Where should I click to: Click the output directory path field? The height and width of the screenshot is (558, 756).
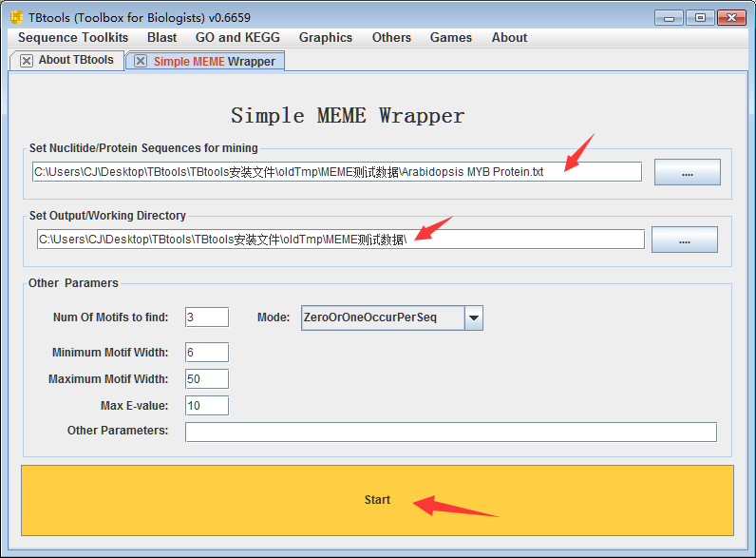340,240
